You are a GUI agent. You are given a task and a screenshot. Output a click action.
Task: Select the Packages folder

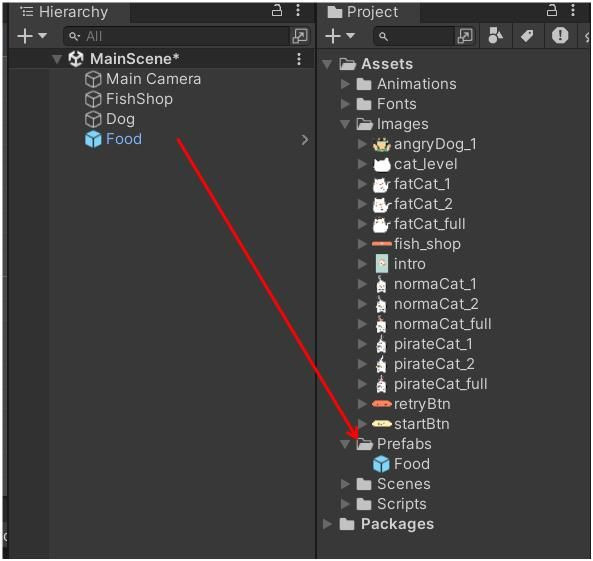pos(397,524)
